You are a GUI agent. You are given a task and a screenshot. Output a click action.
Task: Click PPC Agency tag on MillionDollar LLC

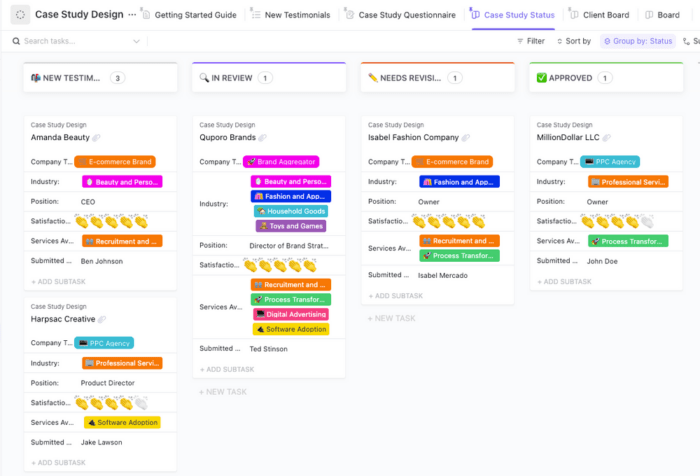click(610, 162)
